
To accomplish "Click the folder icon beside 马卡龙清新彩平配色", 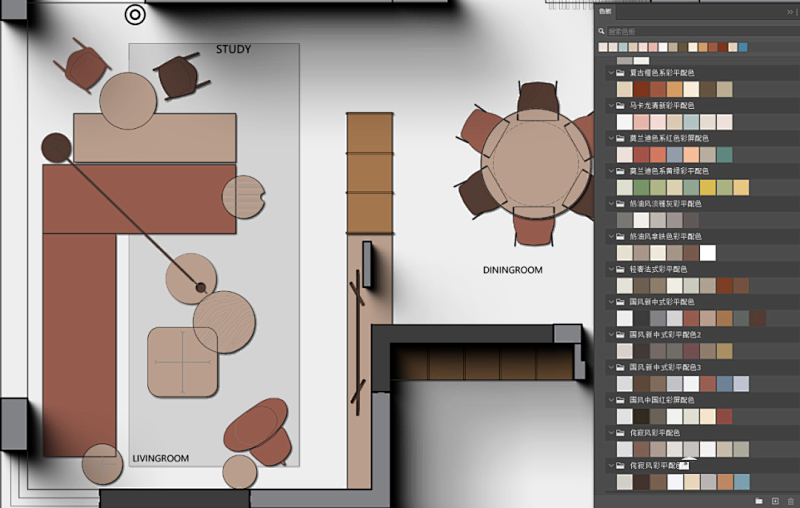I will (x=620, y=105).
